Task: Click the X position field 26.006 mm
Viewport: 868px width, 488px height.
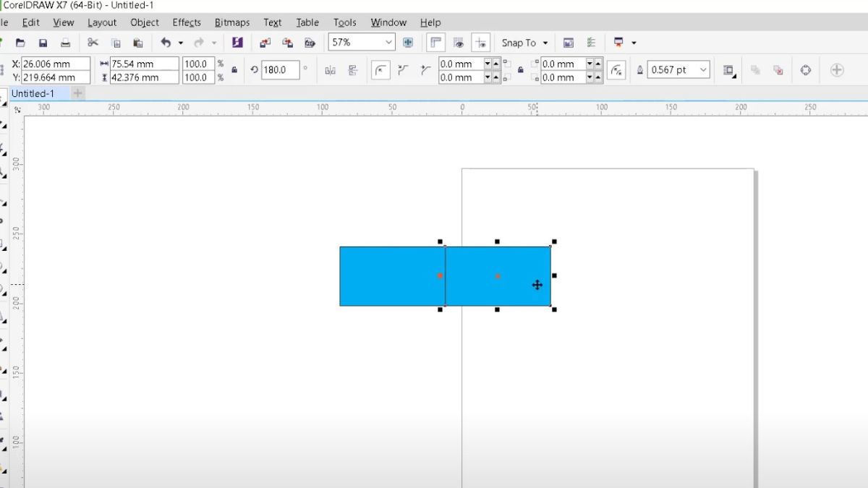Action: tap(56, 64)
